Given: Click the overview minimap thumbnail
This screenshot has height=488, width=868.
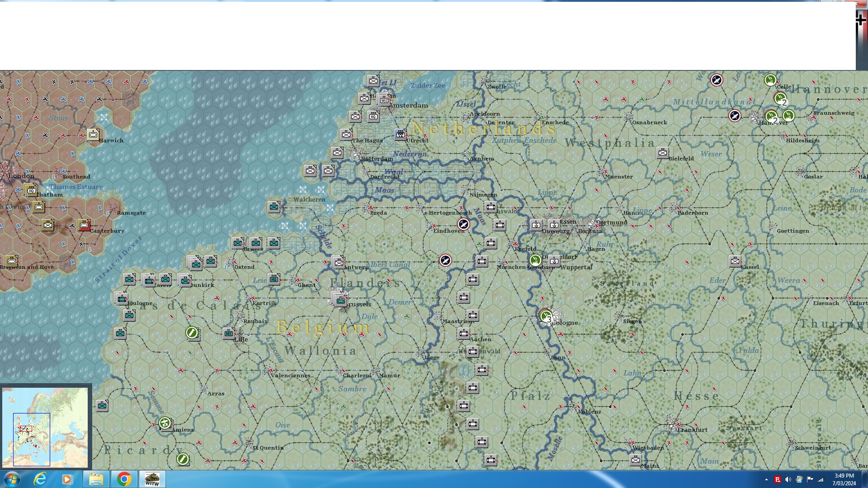Looking at the screenshot, I should click(x=45, y=427).
